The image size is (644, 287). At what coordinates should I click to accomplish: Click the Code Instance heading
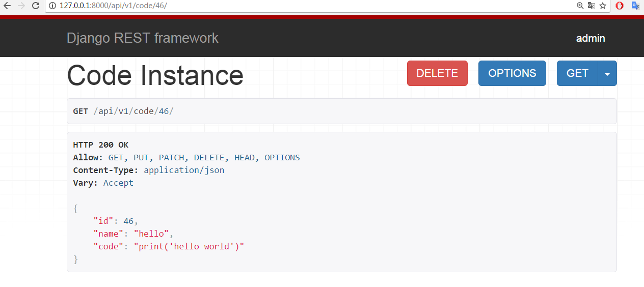155,75
